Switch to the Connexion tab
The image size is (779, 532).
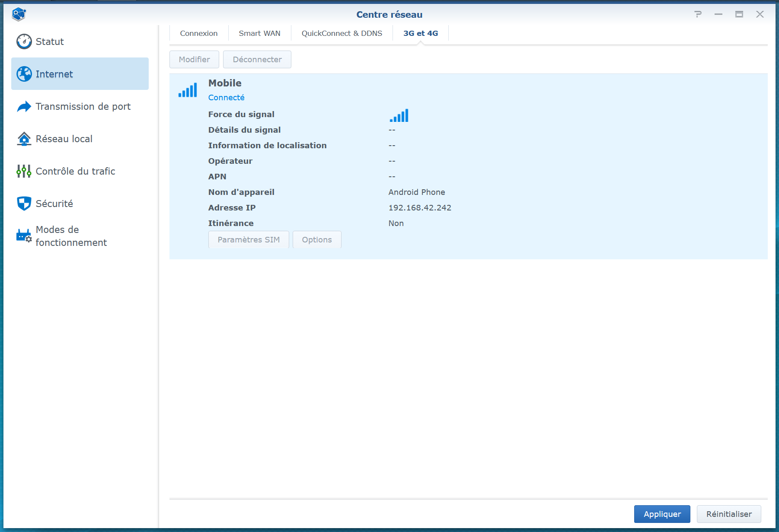199,33
